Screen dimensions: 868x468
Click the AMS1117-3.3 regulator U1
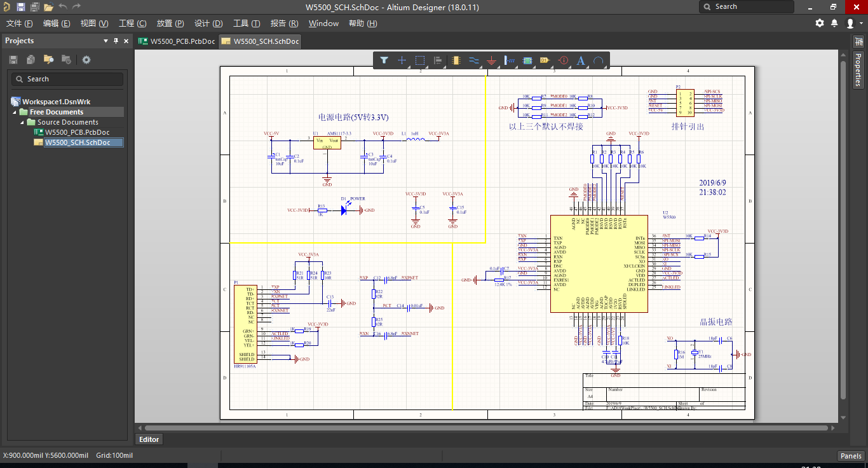point(327,142)
